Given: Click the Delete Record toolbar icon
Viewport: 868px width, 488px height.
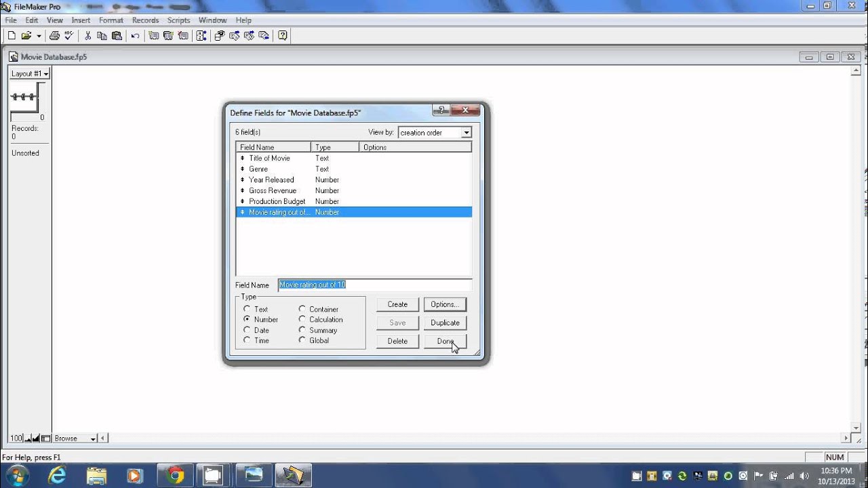Looking at the screenshot, I should coord(182,36).
